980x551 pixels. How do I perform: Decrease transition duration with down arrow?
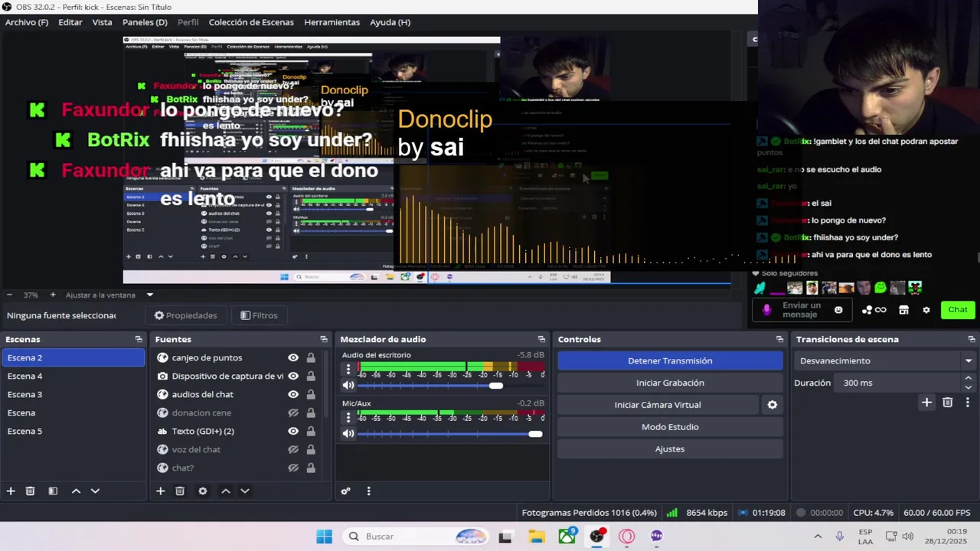pos(969,387)
